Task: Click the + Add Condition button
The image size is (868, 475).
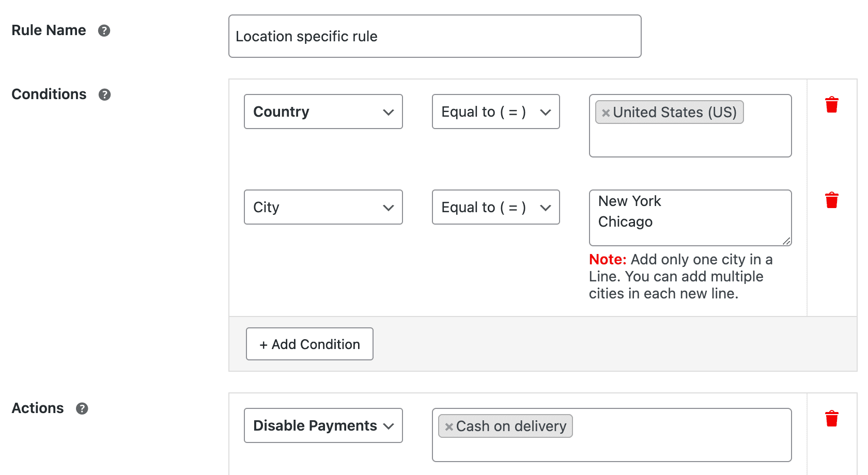Action: 309,344
